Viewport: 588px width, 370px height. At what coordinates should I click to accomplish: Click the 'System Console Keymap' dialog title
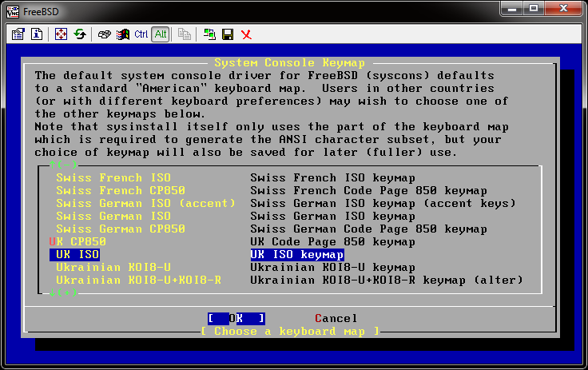click(289, 62)
